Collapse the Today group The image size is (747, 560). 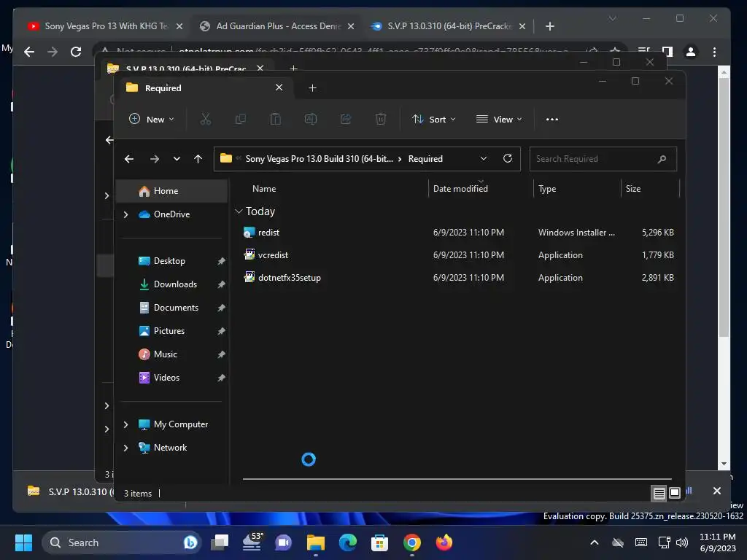tap(239, 211)
